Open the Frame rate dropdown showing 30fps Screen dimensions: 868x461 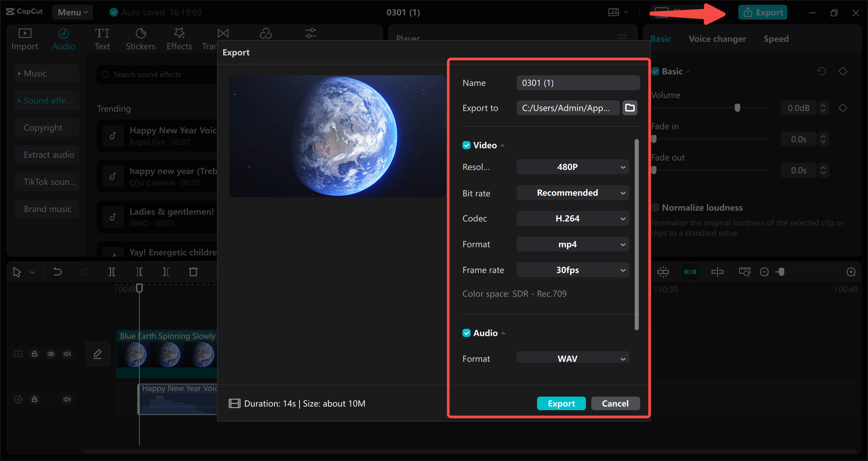572,270
